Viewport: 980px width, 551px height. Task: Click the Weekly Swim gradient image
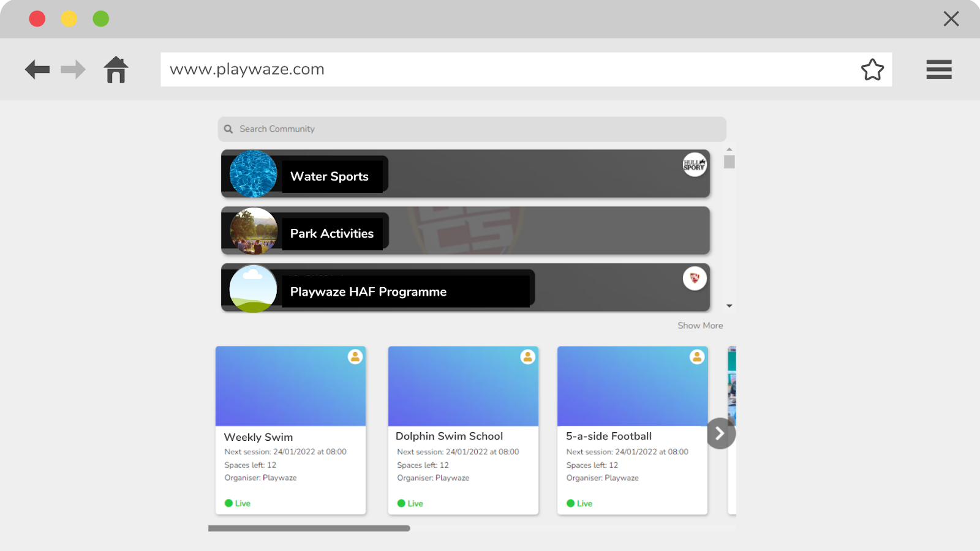click(x=291, y=386)
